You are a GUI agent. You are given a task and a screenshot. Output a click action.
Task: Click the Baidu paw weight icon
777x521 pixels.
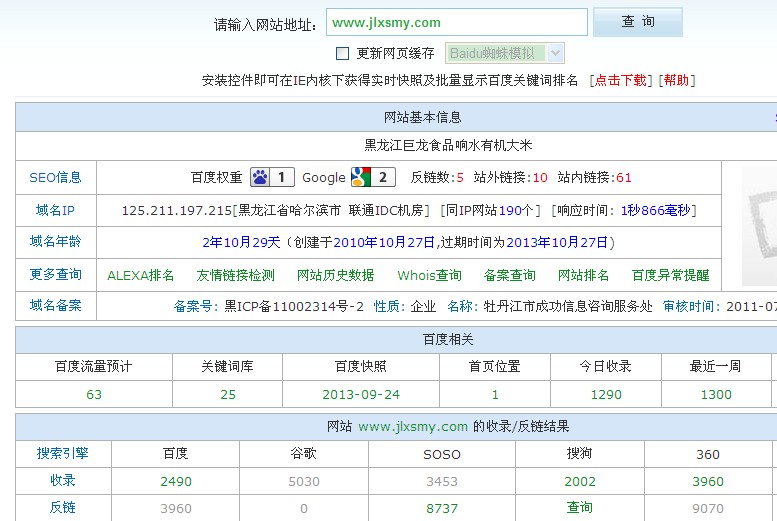[272, 177]
